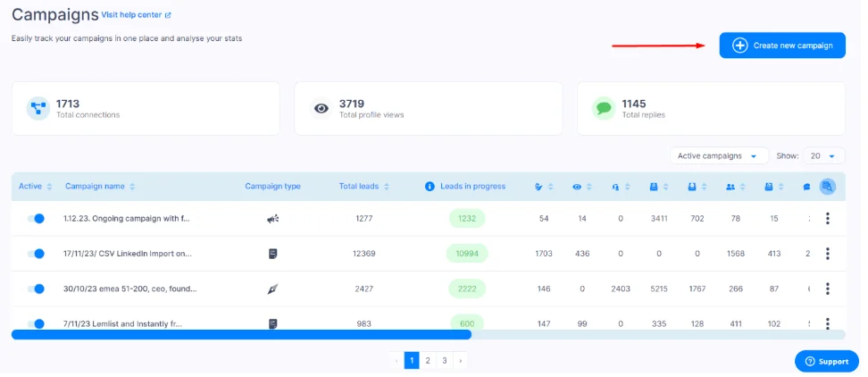Go to pagination page 2
868x377 pixels.
428,361
